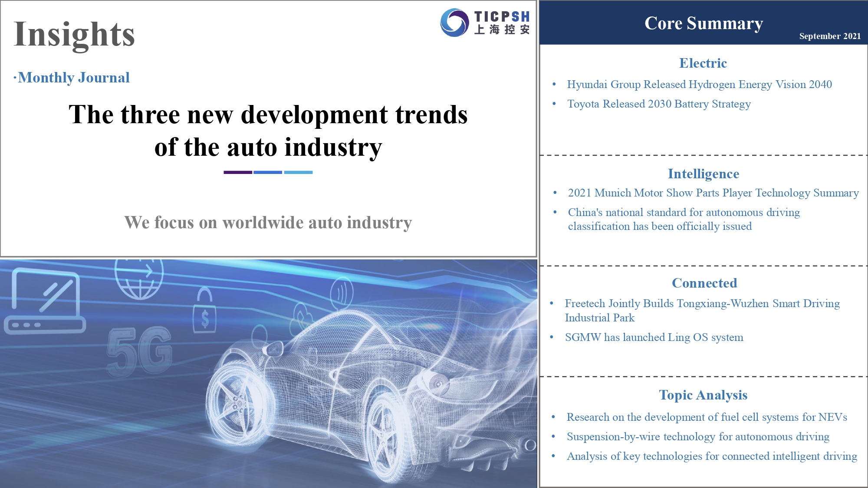This screenshot has height=488, width=868.
Task: Click the 'September 2021' date
Action: click(x=830, y=36)
